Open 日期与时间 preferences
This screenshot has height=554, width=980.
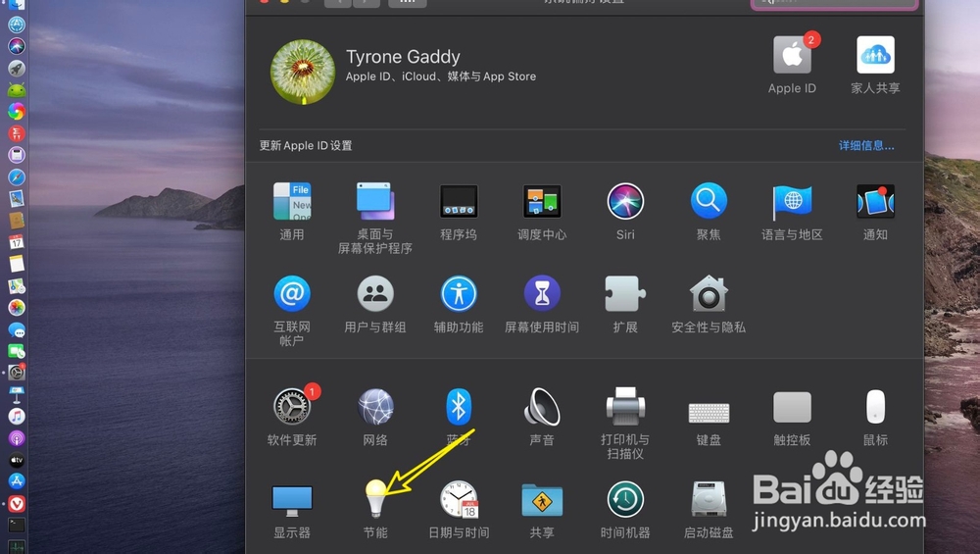(x=459, y=499)
